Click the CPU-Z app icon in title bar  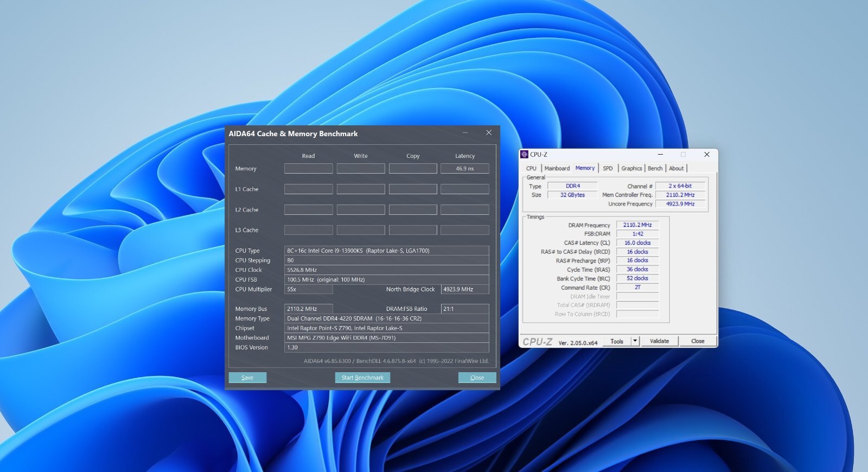point(525,155)
